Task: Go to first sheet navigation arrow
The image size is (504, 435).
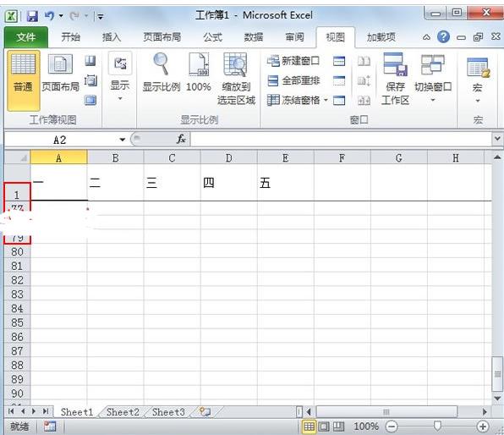Action: pos(11,411)
